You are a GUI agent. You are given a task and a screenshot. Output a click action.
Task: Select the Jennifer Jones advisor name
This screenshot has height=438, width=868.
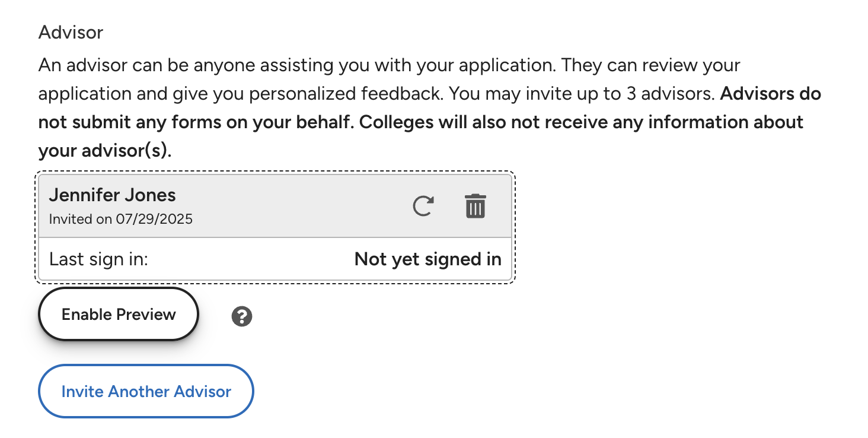click(112, 195)
